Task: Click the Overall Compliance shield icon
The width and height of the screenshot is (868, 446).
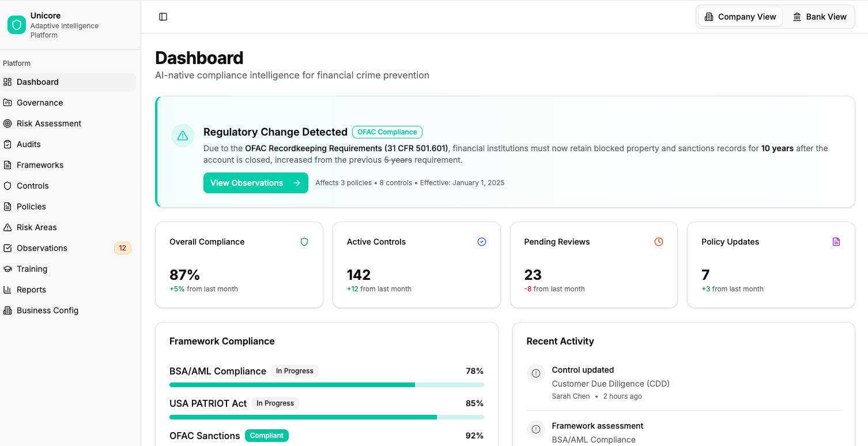Action: 304,242
